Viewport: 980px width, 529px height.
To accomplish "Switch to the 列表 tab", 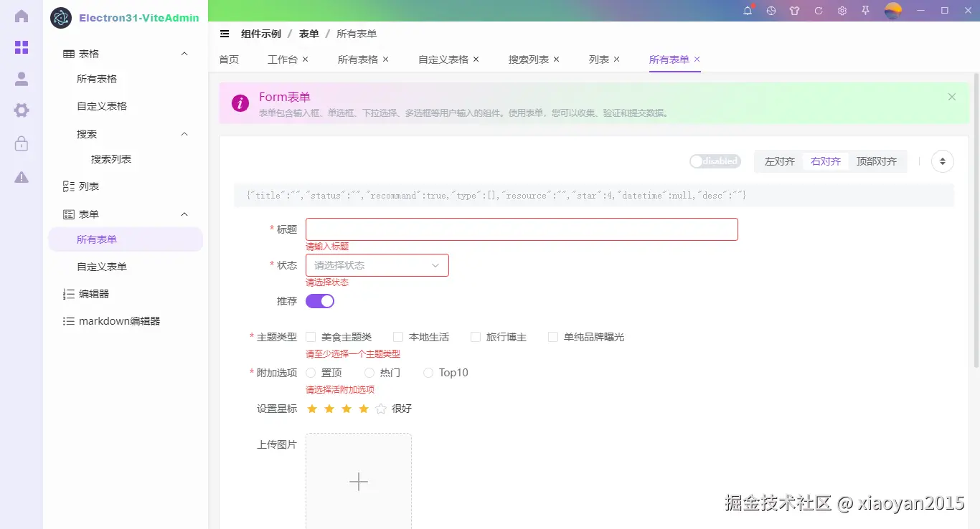I will point(599,59).
